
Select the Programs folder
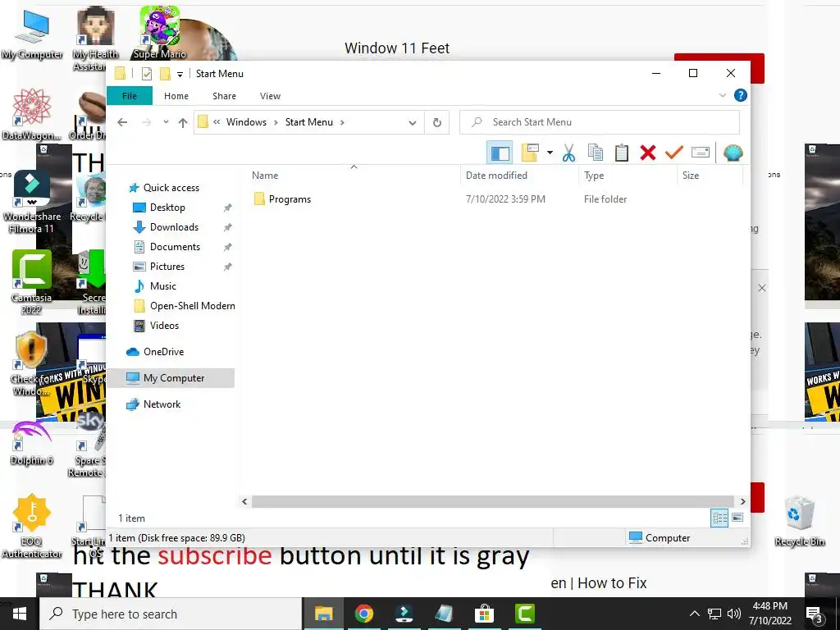tap(290, 199)
